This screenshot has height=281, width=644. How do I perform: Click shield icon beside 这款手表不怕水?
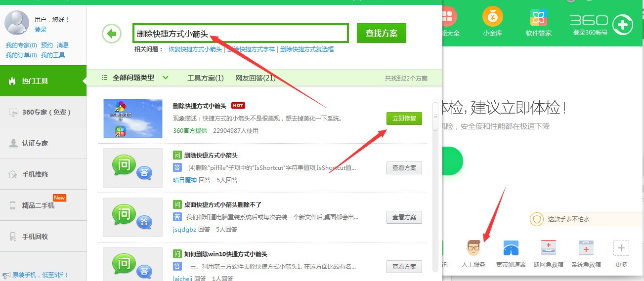coord(537,219)
